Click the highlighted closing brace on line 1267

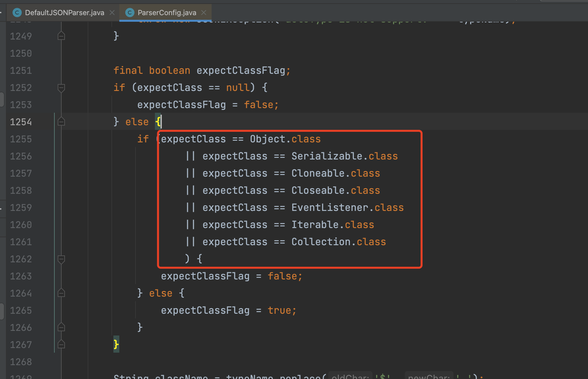(116, 344)
